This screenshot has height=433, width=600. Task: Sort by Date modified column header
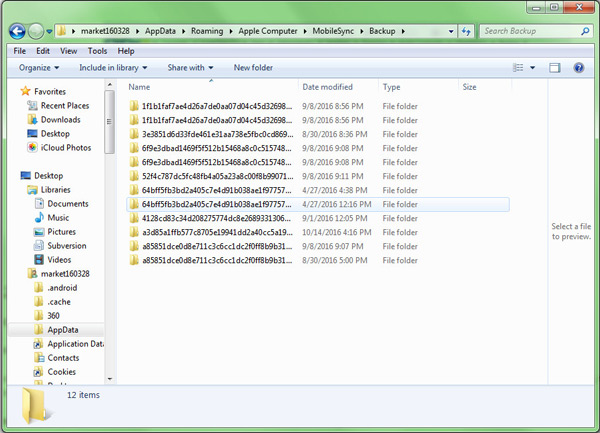pos(327,87)
